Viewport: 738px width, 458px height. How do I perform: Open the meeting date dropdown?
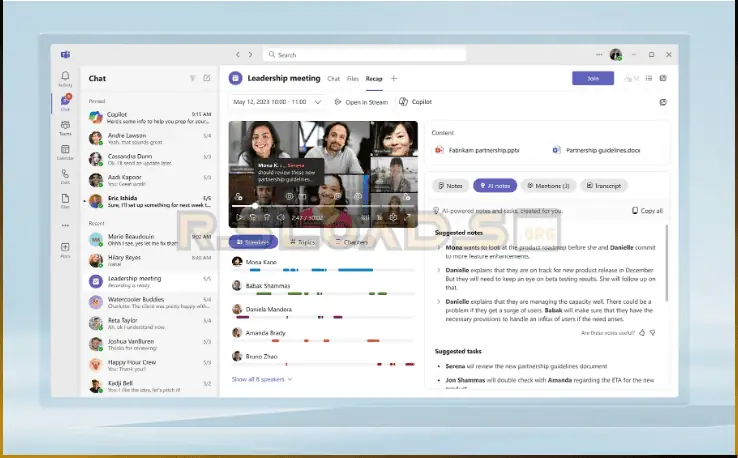click(x=277, y=102)
